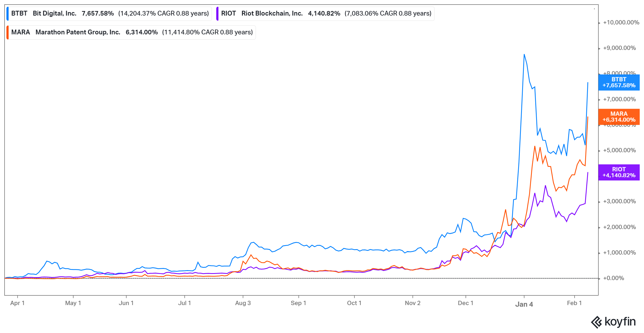
Task: Click the RIOT Riot Blockchain legend entry
Action: pos(325,13)
